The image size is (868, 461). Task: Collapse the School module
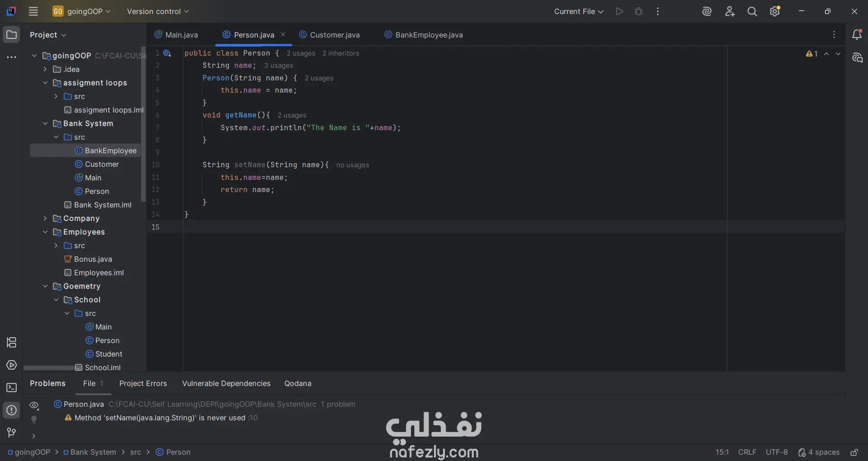56,300
